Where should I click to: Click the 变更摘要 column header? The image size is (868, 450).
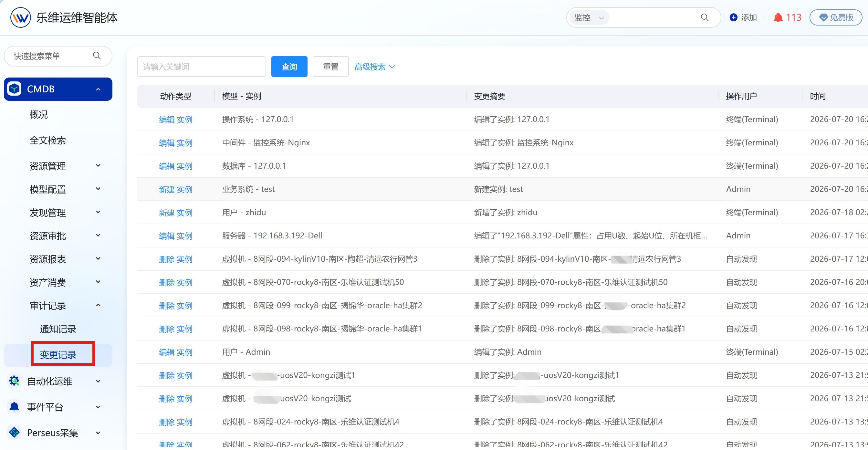click(x=490, y=96)
